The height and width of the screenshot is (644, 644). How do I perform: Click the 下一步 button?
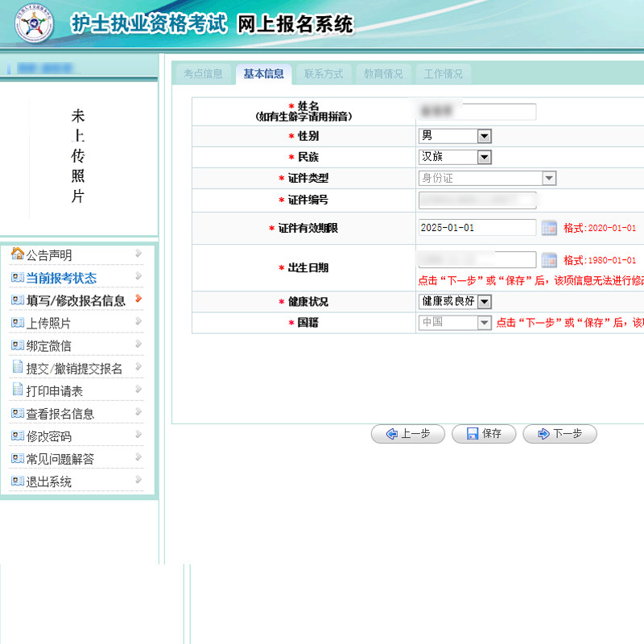coord(559,434)
